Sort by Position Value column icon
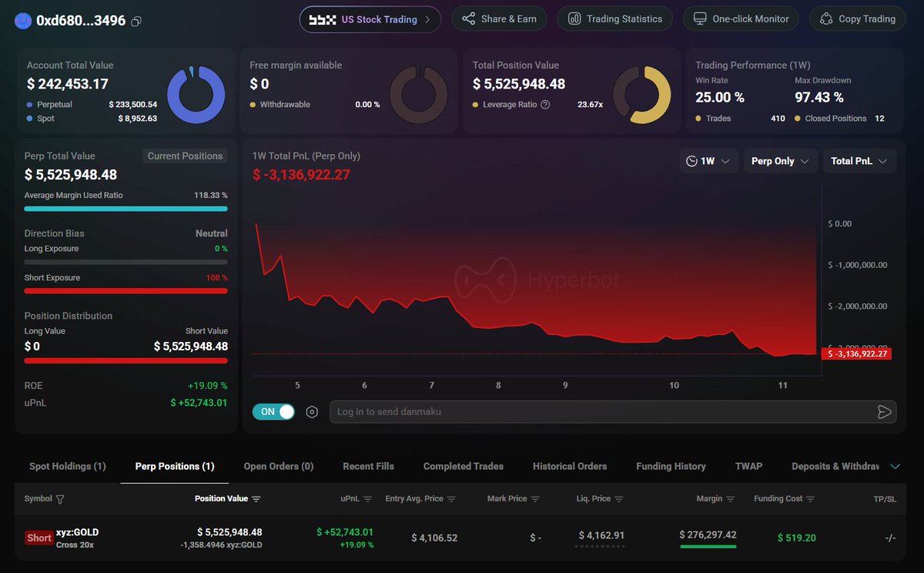 pos(256,499)
